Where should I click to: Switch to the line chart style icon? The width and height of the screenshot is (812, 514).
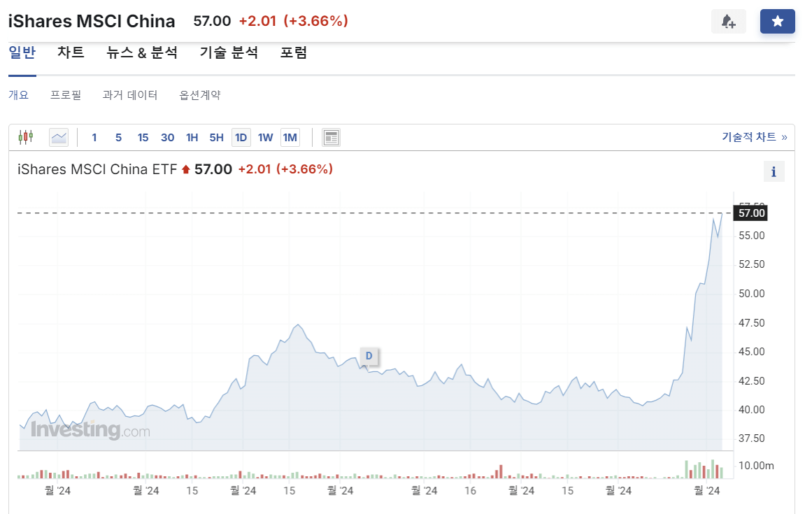pyautogui.click(x=58, y=137)
